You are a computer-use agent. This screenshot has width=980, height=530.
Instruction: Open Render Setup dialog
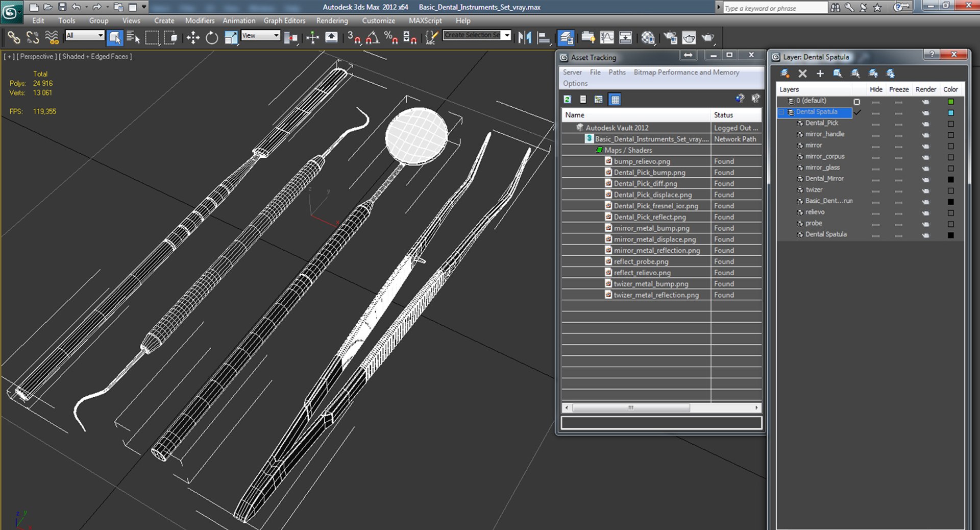coord(670,37)
